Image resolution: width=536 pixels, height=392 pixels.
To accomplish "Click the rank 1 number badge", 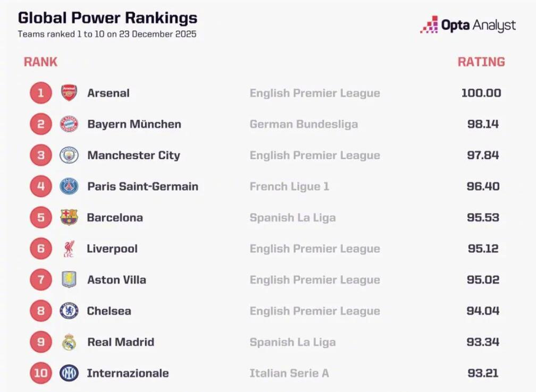I will pos(41,93).
